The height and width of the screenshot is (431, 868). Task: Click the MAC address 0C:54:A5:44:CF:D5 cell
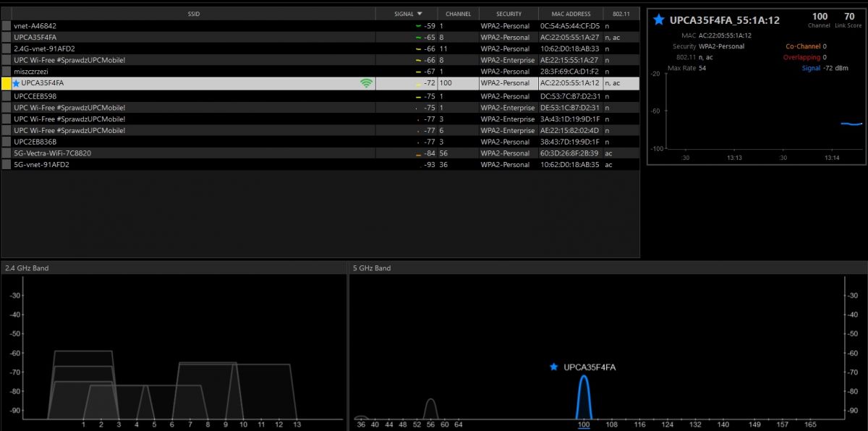[x=570, y=26]
